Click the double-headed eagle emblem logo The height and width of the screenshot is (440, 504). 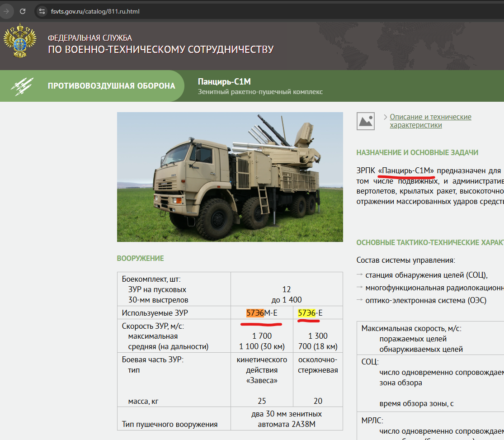click(20, 41)
